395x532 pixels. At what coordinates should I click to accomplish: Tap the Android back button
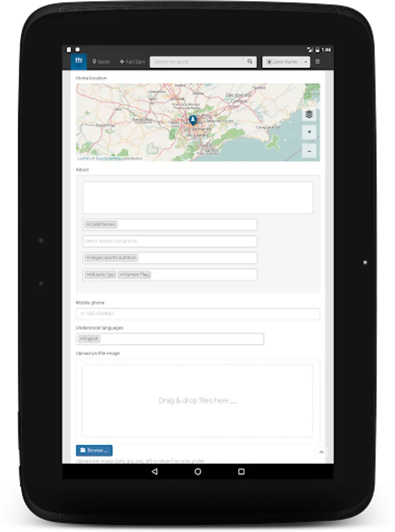tap(155, 472)
